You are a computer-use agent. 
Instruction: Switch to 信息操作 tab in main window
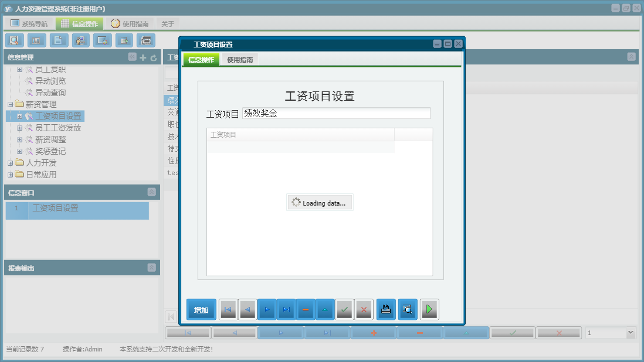80,24
